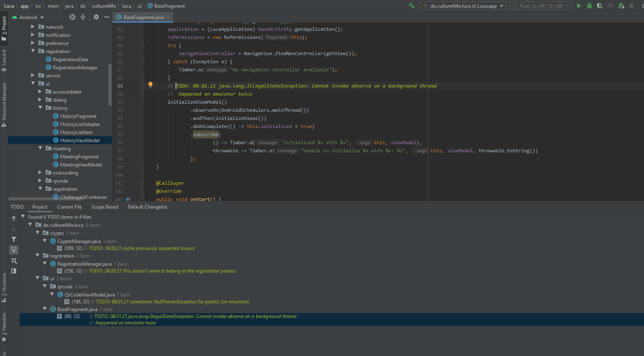Open the TODO filter funnel icon
The width and height of the screenshot is (644, 356).
(x=14, y=239)
